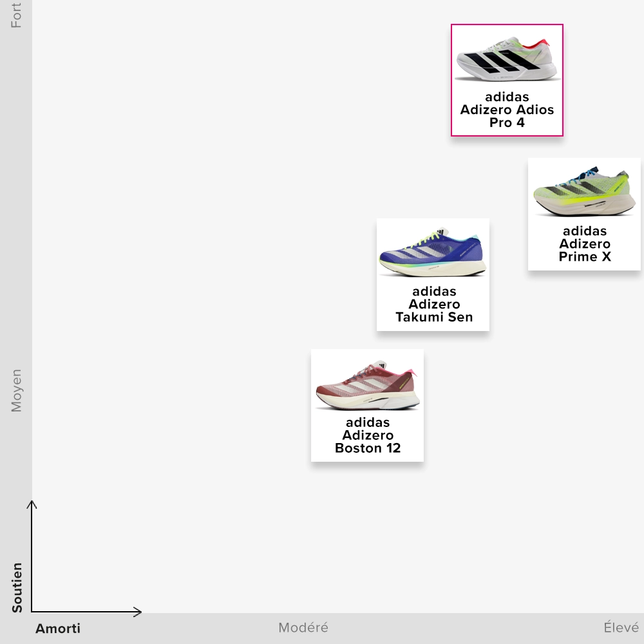The image size is (644, 644).
Task: Click the bold Amorti axis title
Action: click(58, 629)
